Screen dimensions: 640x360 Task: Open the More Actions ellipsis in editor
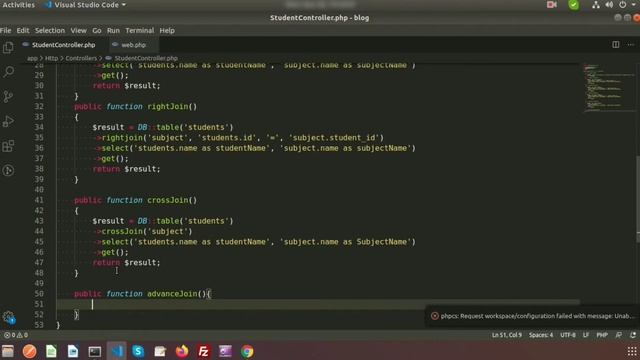pyautogui.click(x=631, y=44)
